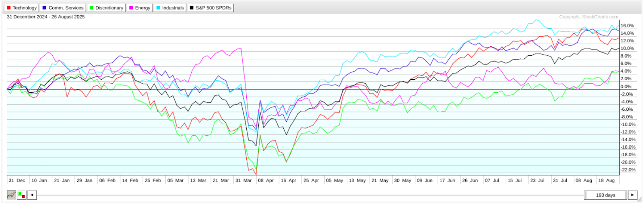Toggle the Comm. Services series button
Viewport: 644px width, 203px height.
(63, 8)
